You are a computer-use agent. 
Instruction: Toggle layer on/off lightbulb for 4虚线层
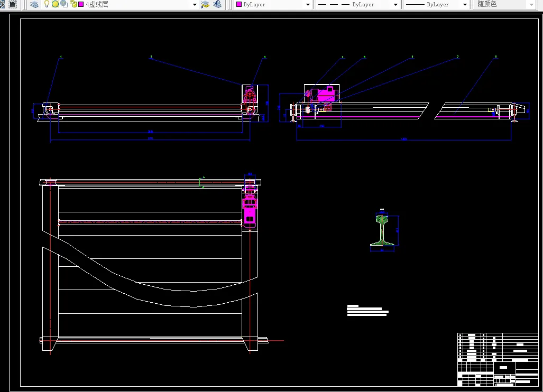click(47, 4)
